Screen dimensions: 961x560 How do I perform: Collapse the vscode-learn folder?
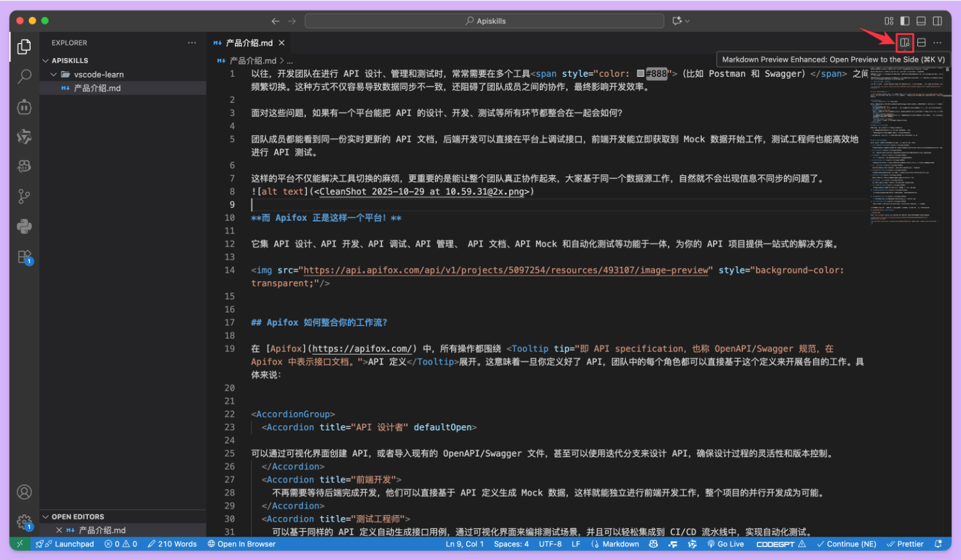(55, 74)
